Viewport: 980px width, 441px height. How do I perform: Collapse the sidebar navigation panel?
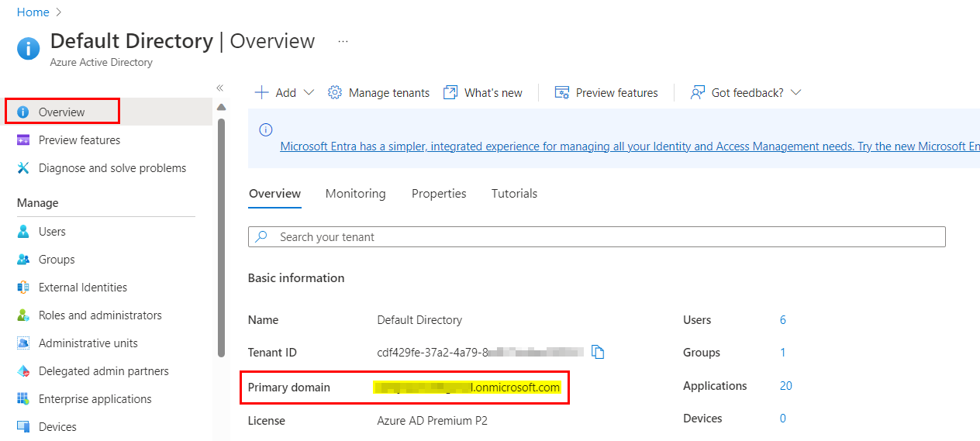(219, 88)
